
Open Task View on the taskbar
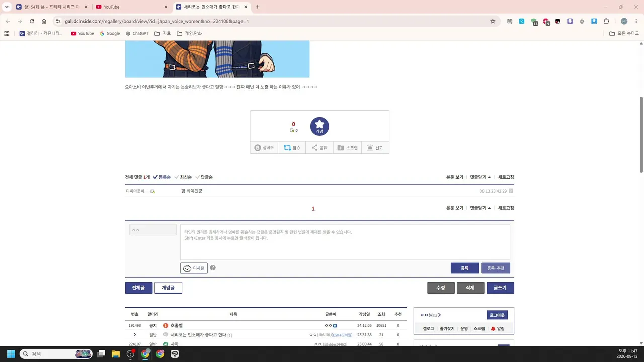(101, 354)
